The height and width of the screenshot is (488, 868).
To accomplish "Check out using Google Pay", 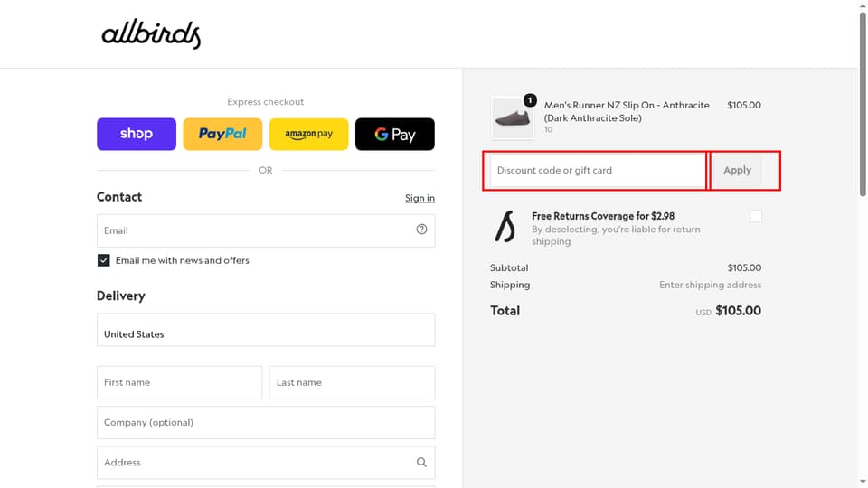I will click(395, 134).
